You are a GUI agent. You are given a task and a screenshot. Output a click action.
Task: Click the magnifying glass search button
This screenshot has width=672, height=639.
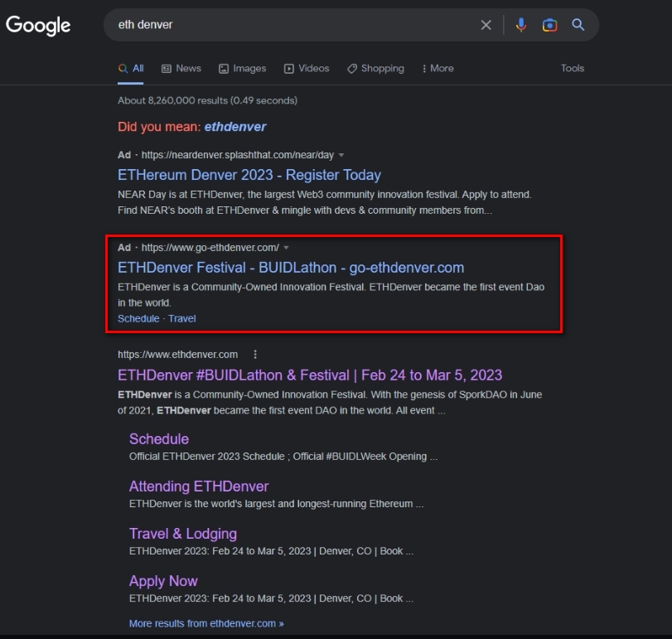point(578,25)
